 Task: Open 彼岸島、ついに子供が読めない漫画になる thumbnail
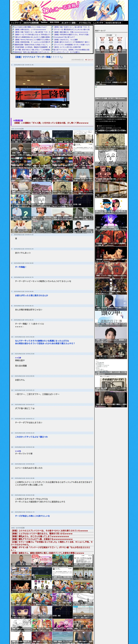coord(21,137)
